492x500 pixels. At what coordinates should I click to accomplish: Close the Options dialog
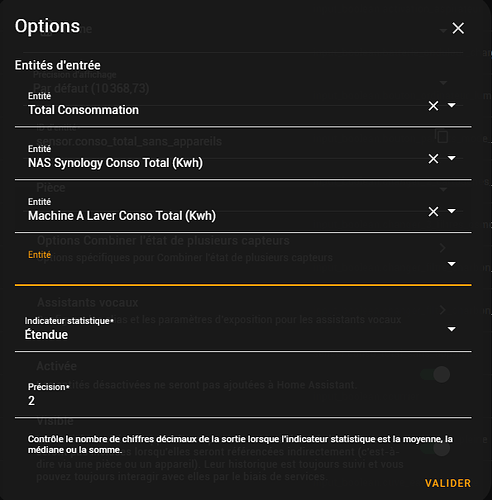458,28
